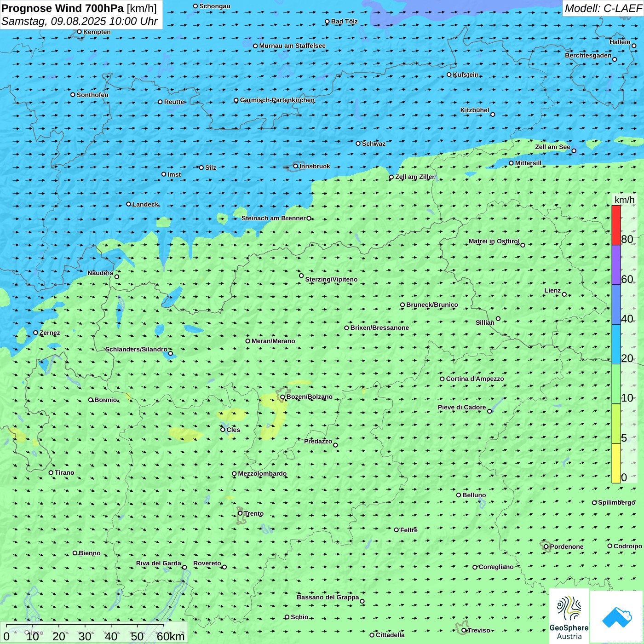Select the Lienz location marker
Screen dimensions: 644x644
(x=564, y=294)
